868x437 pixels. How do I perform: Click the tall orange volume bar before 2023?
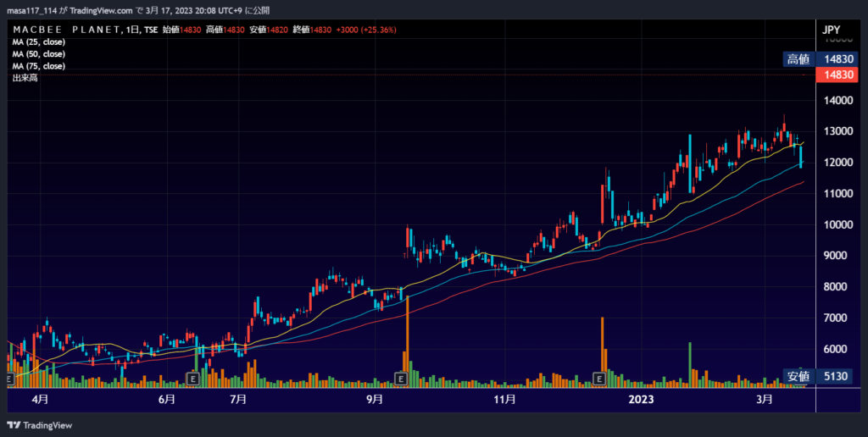pyautogui.click(x=603, y=351)
